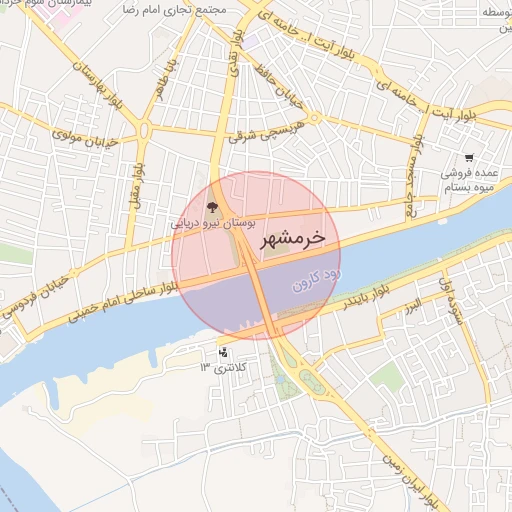Click the خیابان فردوسی street label
This screenshot has width=512, height=512.
pos(35,297)
